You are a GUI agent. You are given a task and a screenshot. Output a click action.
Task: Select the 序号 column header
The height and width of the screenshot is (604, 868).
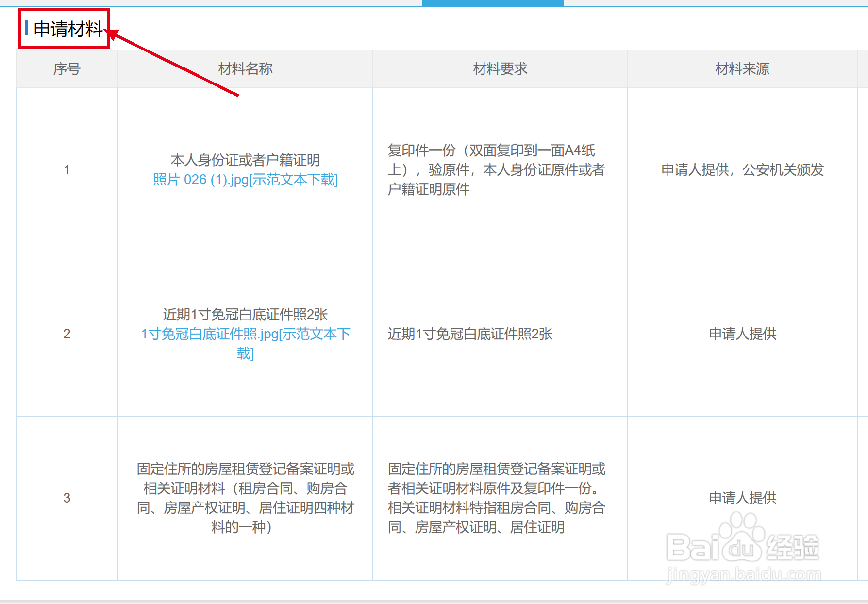67,69
